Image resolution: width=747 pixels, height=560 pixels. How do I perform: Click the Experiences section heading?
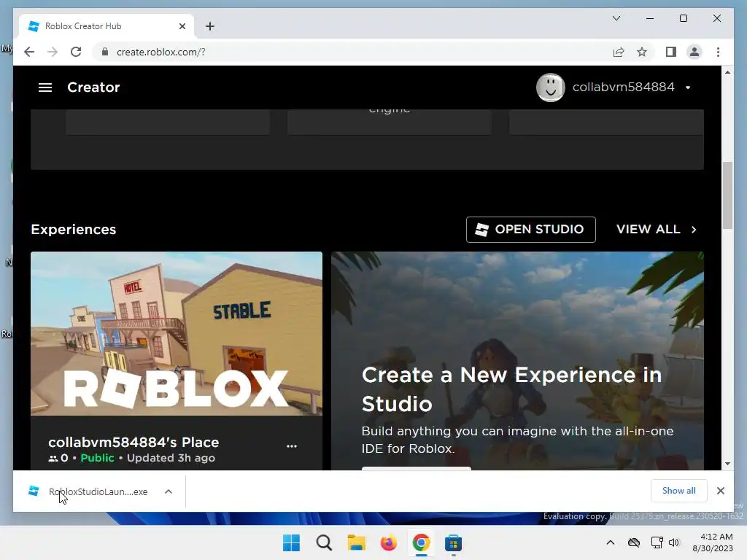pos(74,230)
